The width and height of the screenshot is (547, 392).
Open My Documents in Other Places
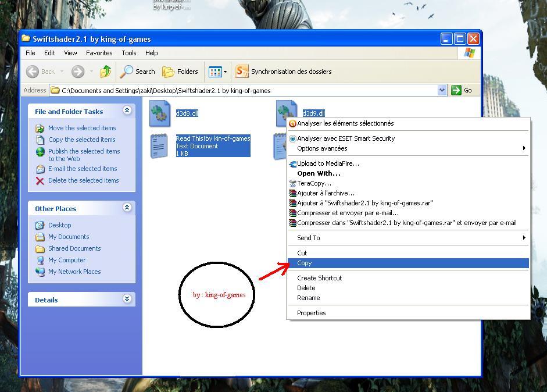pos(69,237)
